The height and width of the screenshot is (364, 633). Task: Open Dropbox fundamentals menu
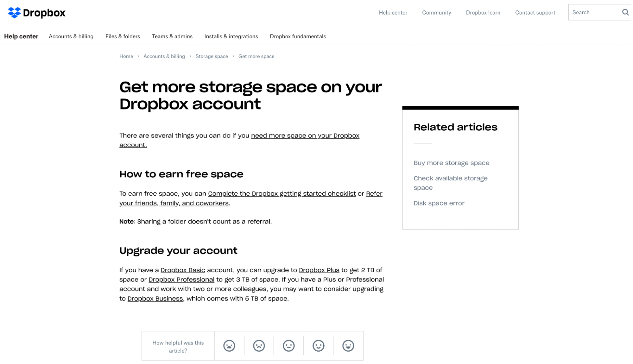pyautogui.click(x=298, y=36)
